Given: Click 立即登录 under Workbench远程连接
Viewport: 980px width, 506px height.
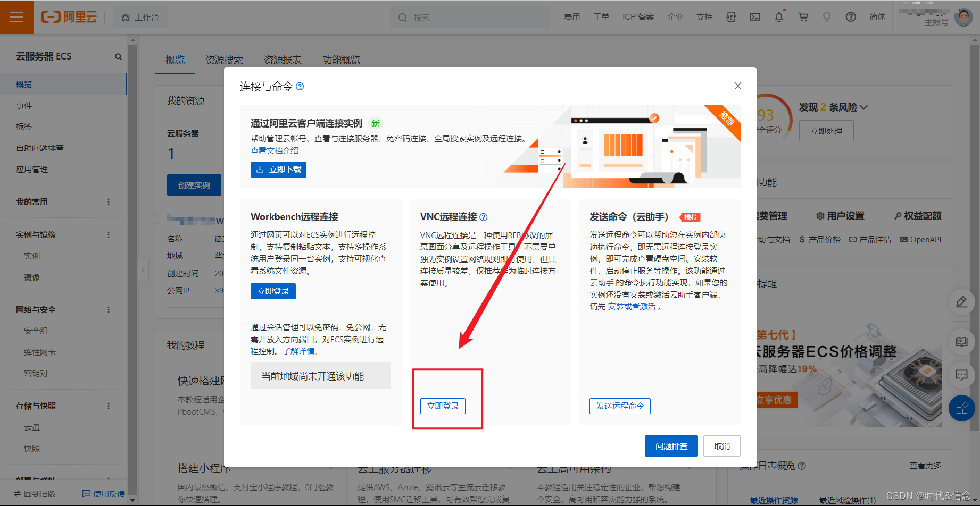Looking at the screenshot, I should [273, 291].
